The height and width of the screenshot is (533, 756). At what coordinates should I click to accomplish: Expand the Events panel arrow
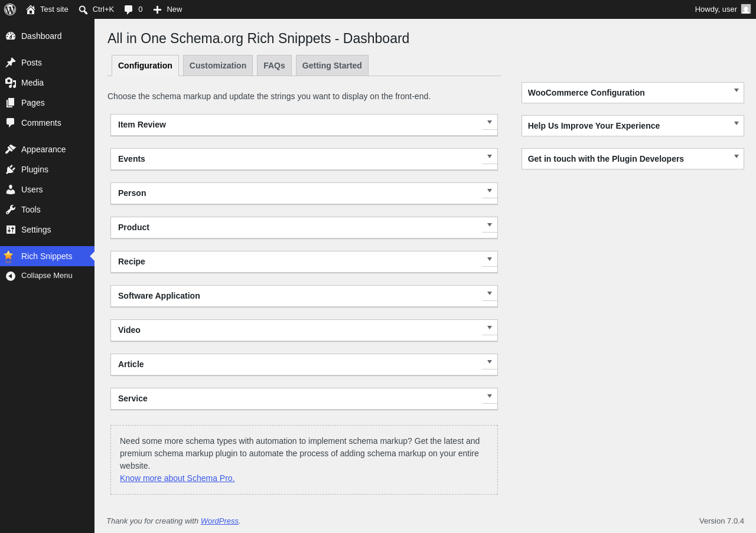(490, 156)
